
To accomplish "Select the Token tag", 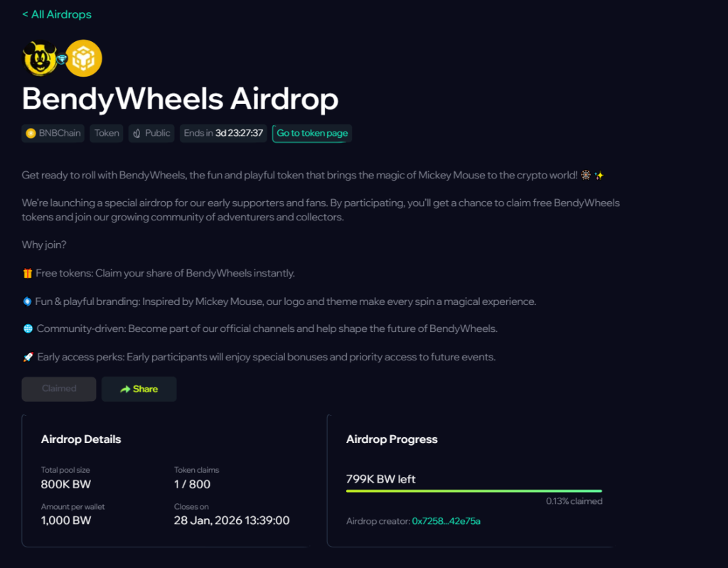I will click(107, 133).
